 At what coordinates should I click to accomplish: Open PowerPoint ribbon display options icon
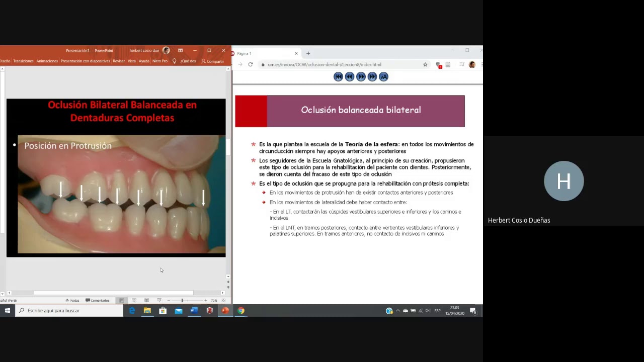click(x=180, y=50)
